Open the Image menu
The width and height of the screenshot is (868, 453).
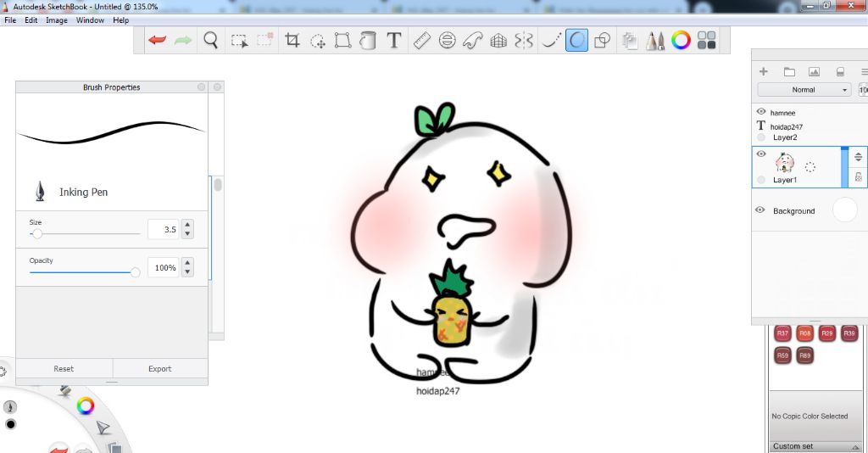click(x=57, y=20)
